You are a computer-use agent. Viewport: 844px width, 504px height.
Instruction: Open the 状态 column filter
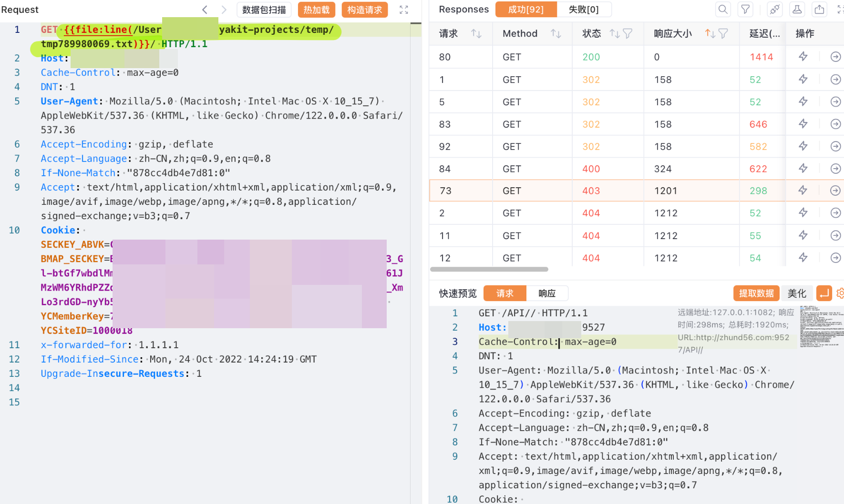pos(628,33)
